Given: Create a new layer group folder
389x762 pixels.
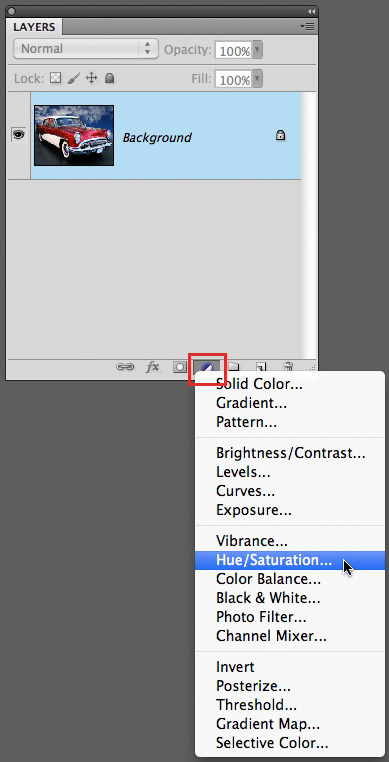Looking at the screenshot, I should (234, 367).
